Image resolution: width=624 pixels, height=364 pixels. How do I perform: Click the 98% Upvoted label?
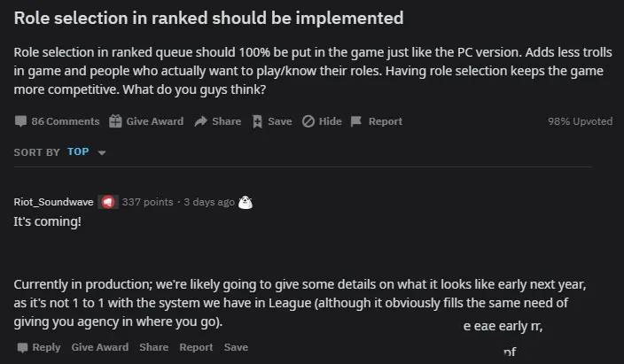pos(580,121)
